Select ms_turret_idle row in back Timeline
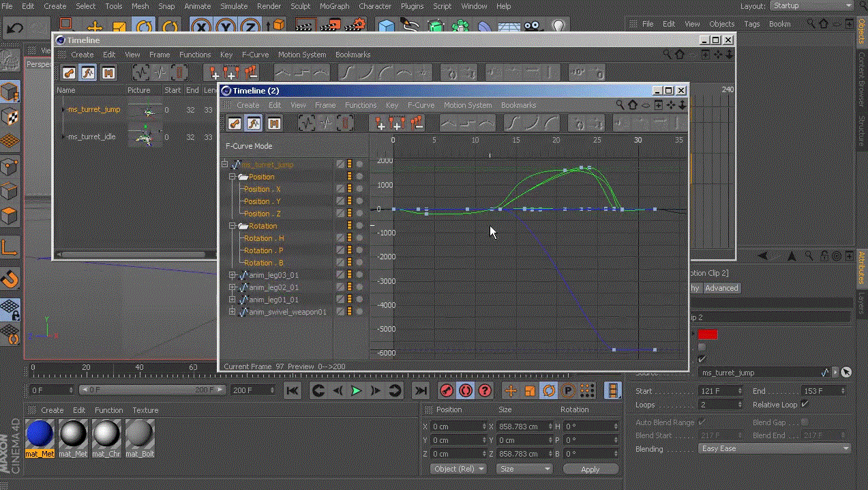The image size is (868, 490). [91, 136]
